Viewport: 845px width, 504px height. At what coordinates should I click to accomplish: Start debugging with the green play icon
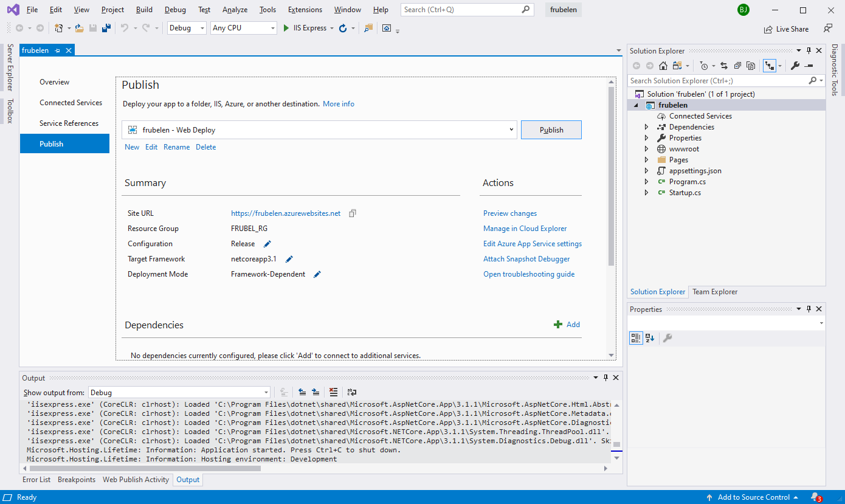(286, 28)
